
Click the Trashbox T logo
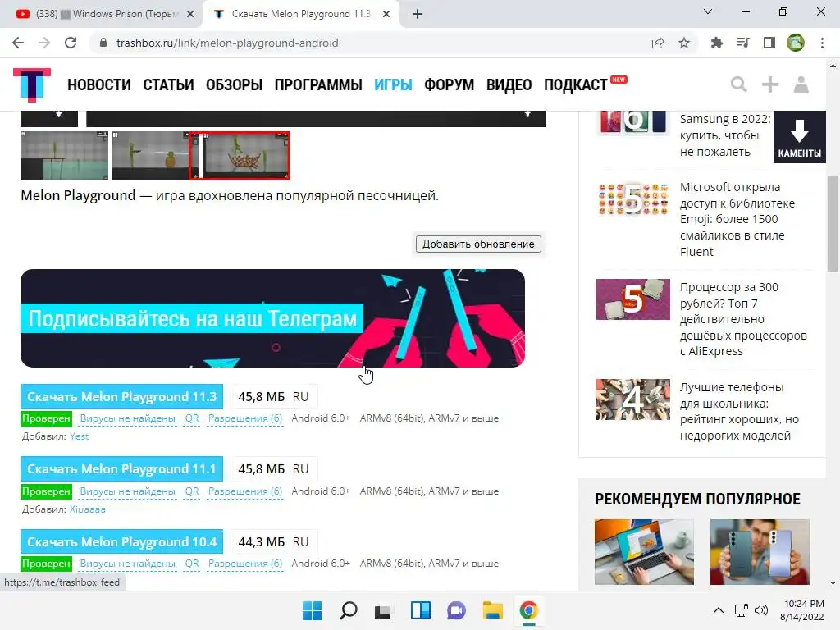(x=32, y=84)
